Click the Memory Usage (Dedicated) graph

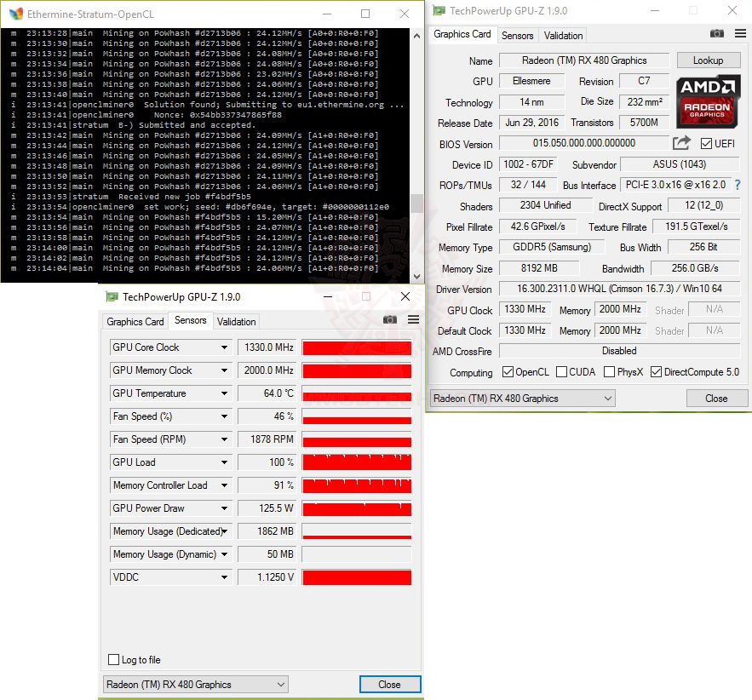[x=357, y=531]
